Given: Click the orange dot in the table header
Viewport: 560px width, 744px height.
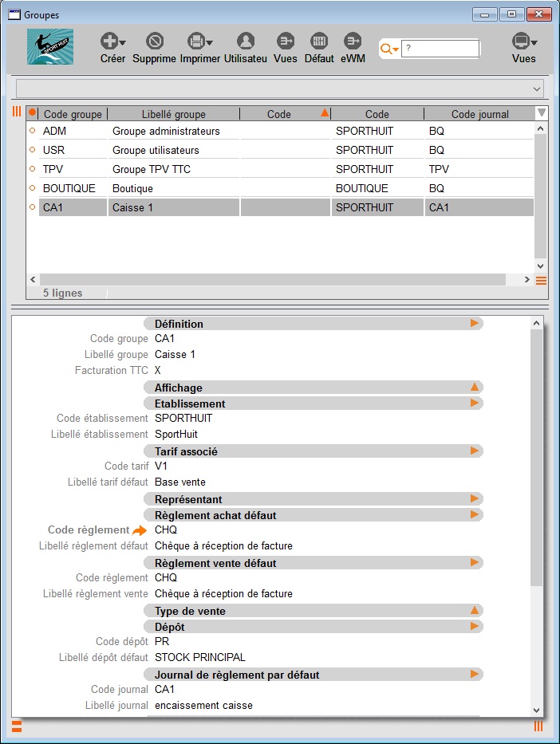Looking at the screenshot, I should tap(32, 113).
